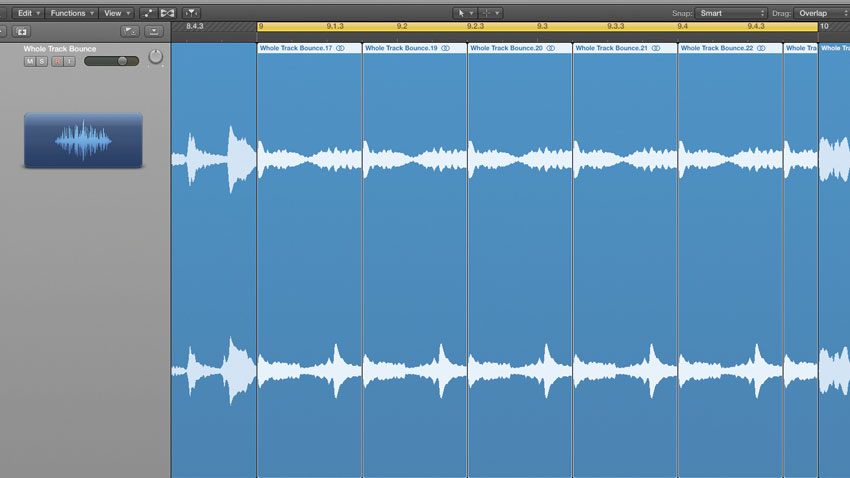This screenshot has width=850, height=478.
Task: Open the Functions menu
Action: point(72,13)
